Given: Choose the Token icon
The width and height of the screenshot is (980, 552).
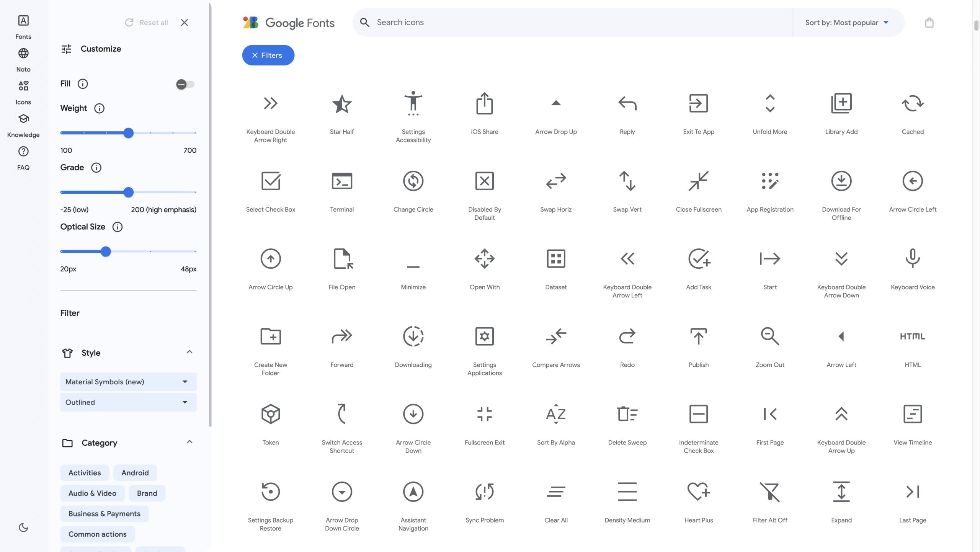Looking at the screenshot, I should pos(270,414).
